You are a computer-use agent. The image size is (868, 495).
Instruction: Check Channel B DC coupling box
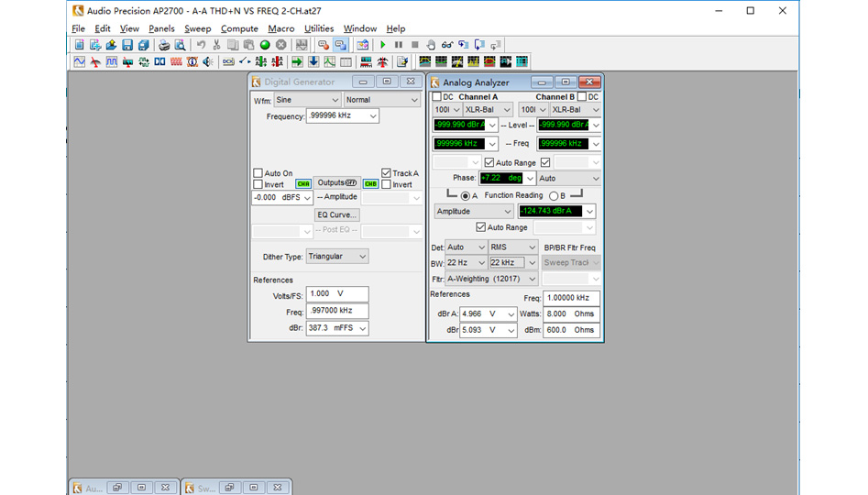coord(582,97)
